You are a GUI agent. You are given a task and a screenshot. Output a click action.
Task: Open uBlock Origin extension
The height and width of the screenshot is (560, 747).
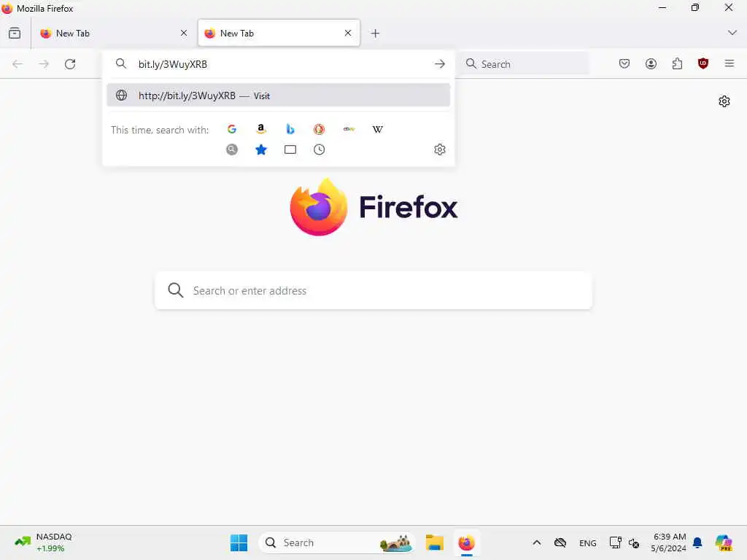[703, 63]
